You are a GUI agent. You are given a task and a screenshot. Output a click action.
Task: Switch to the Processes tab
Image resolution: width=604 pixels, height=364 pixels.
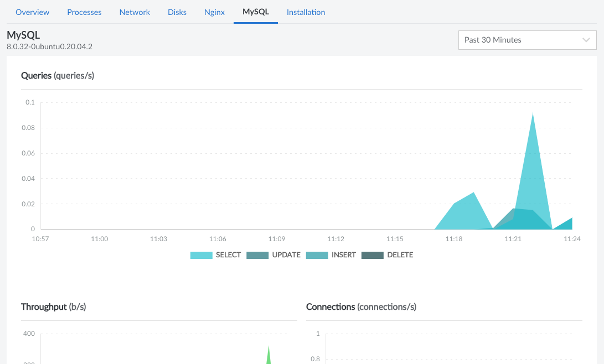pyautogui.click(x=84, y=12)
